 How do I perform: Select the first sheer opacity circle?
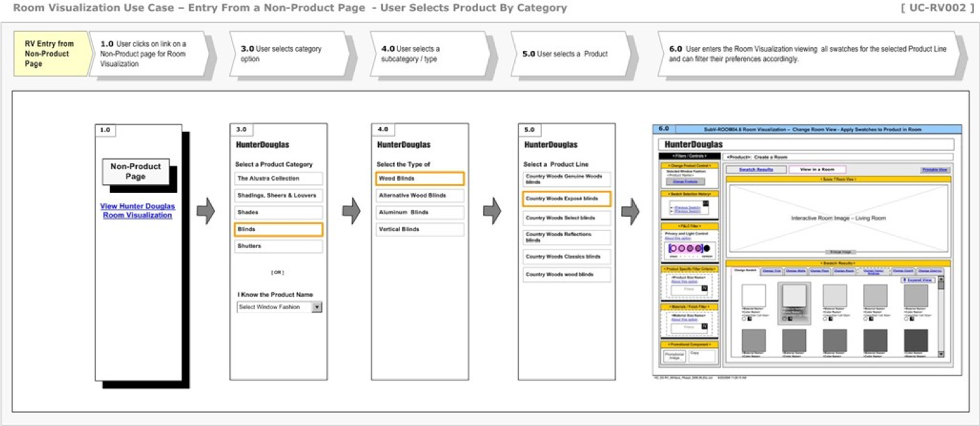point(674,249)
